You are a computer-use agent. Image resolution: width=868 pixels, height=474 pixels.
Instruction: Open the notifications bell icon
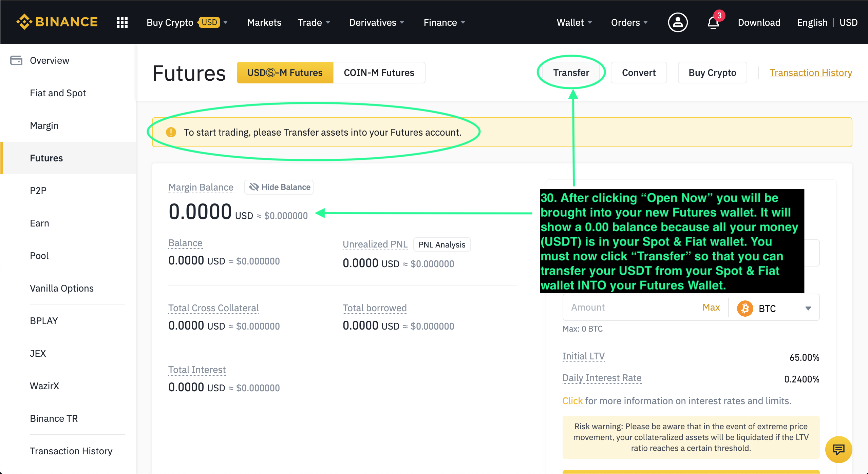coord(713,23)
